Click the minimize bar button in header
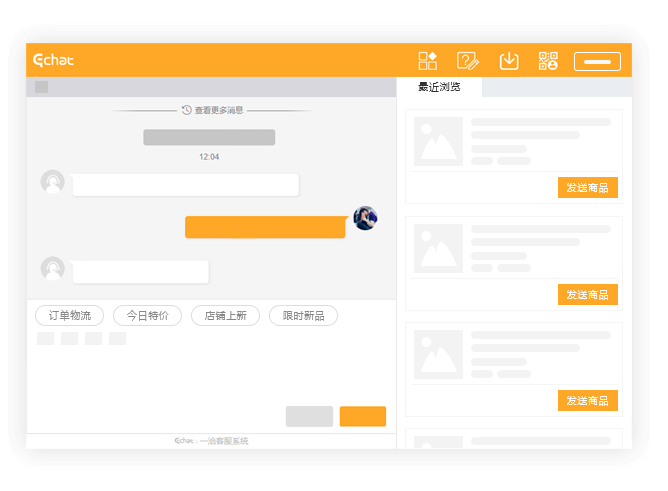 pos(597,61)
